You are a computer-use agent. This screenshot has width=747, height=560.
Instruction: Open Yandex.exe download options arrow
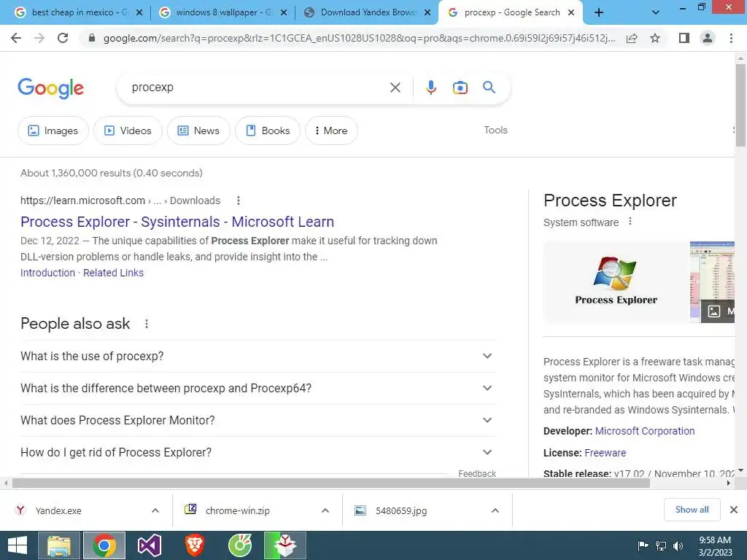[155, 510]
